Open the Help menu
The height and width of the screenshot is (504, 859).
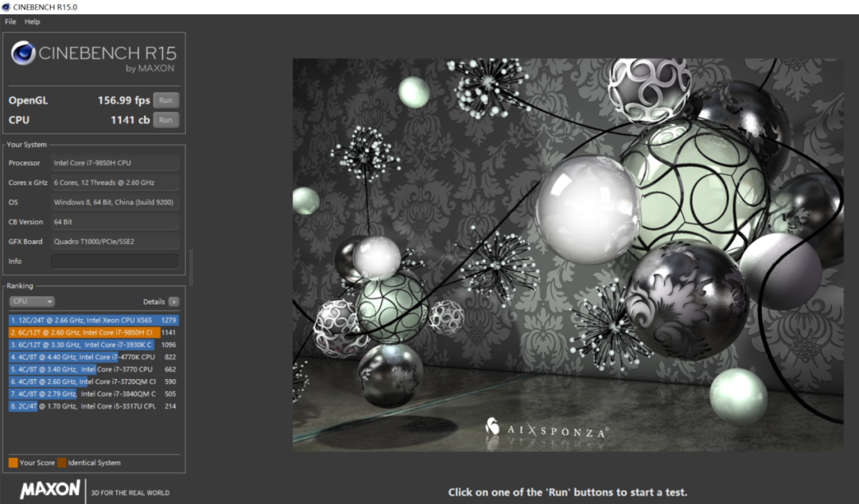[33, 22]
